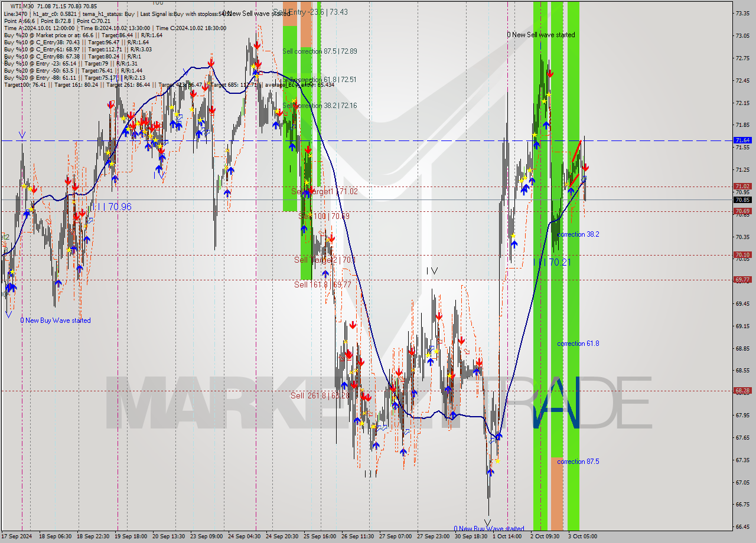Click the 'Buy %20 @ Entry -88: 61.11' line
The width and height of the screenshot is (756, 543).
(74, 77)
